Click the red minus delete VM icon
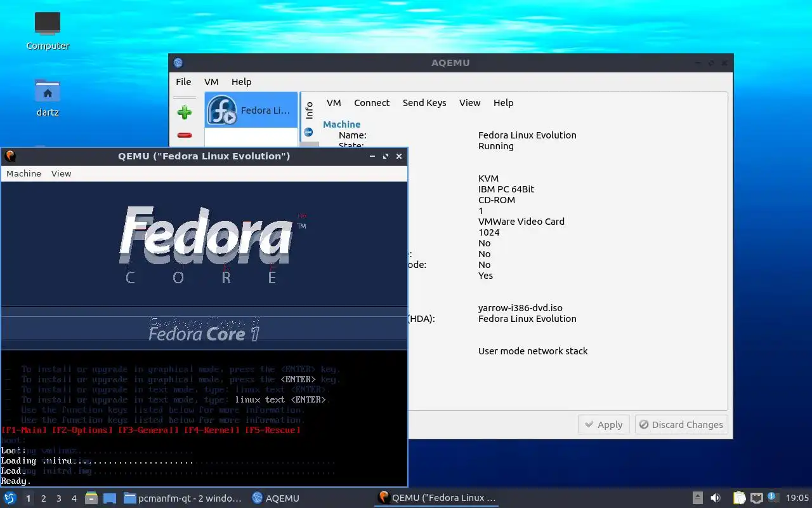This screenshot has height=508, width=812. [185, 135]
